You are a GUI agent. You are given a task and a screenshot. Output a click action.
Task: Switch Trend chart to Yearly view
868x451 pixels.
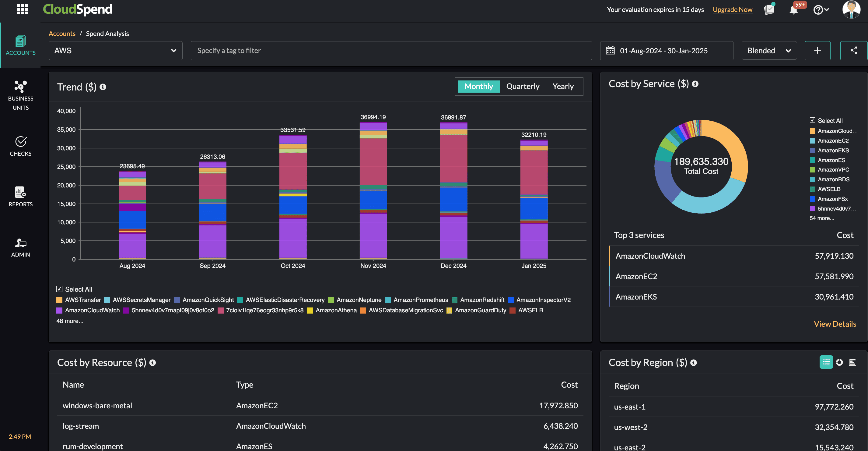click(563, 86)
